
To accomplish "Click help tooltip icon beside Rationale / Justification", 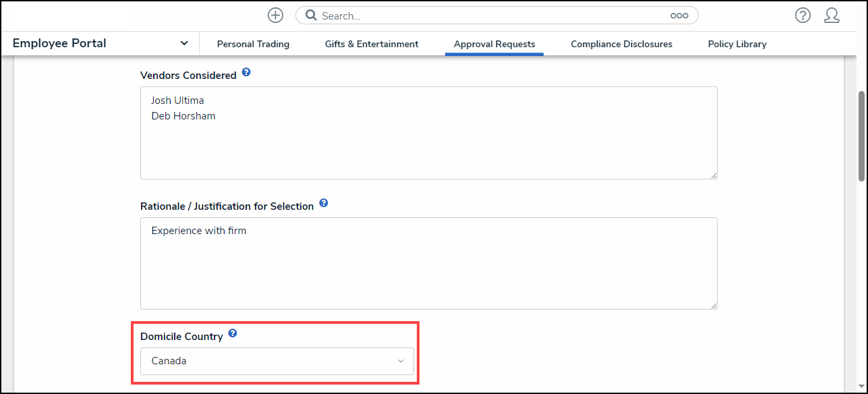I will pos(324,203).
